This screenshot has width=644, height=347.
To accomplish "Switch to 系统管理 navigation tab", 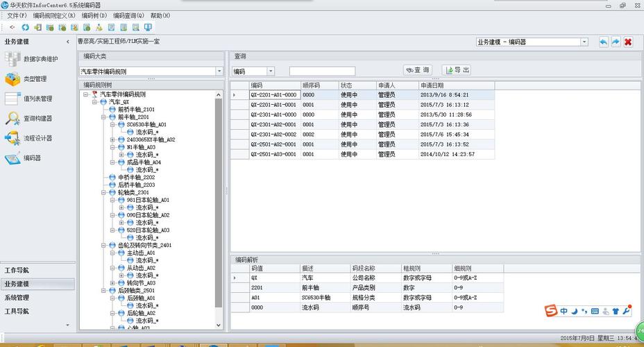I will pyautogui.click(x=37, y=297).
